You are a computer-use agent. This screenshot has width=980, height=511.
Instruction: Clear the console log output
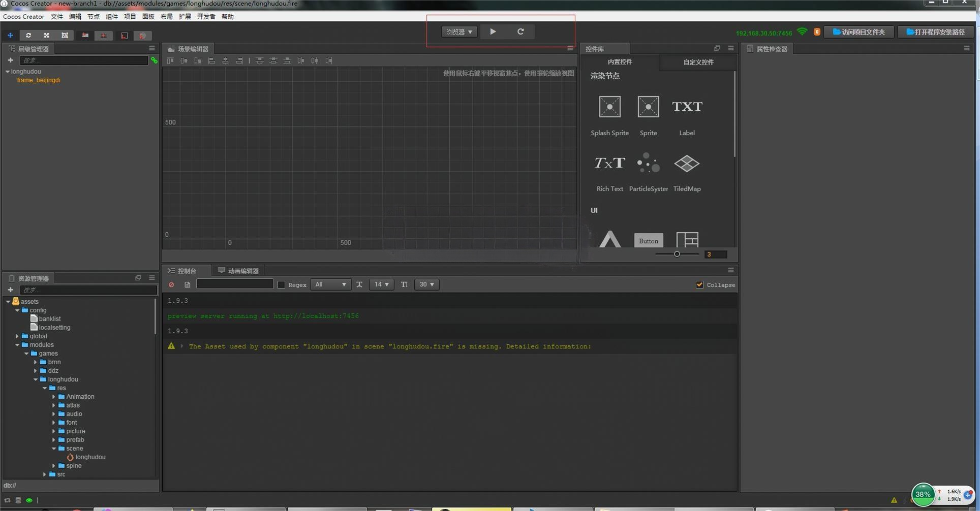(171, 285)
